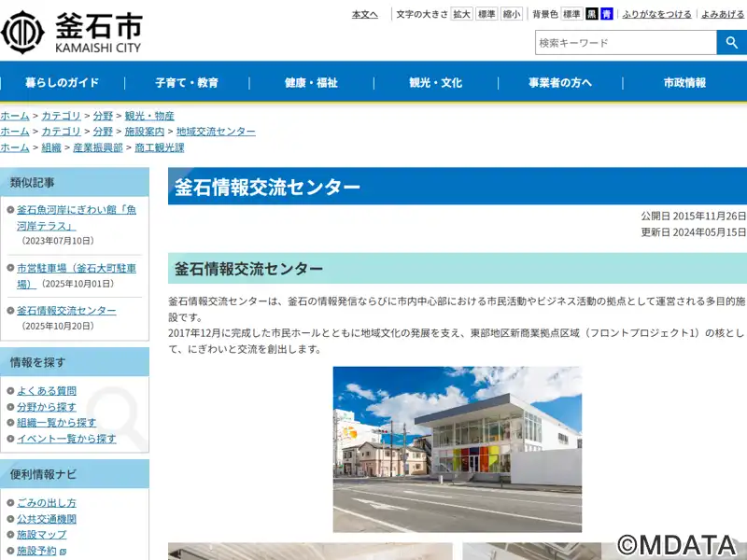Viewport: 747px width, 560px height.
Task: Click the 検索キーワード search field
Action: [x=625, y=43]
